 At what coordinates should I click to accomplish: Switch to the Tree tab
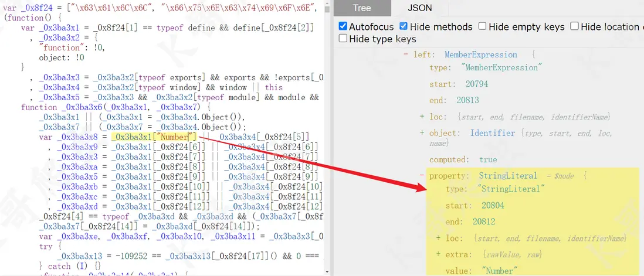362,8
